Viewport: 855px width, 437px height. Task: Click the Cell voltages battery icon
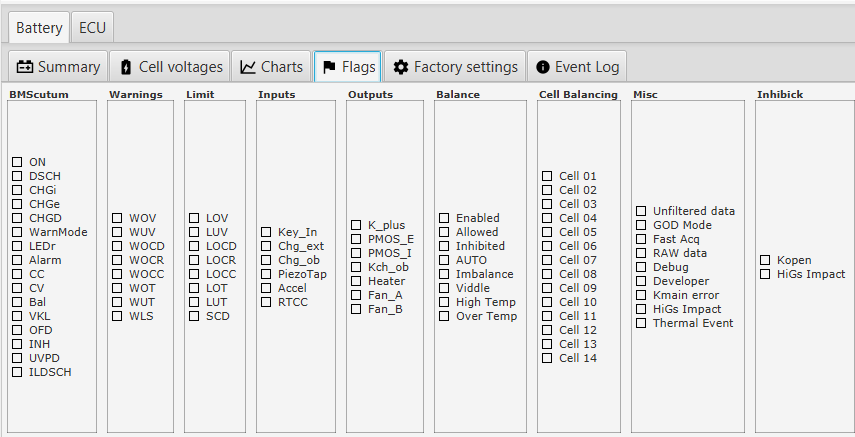[x=125, y=67]
